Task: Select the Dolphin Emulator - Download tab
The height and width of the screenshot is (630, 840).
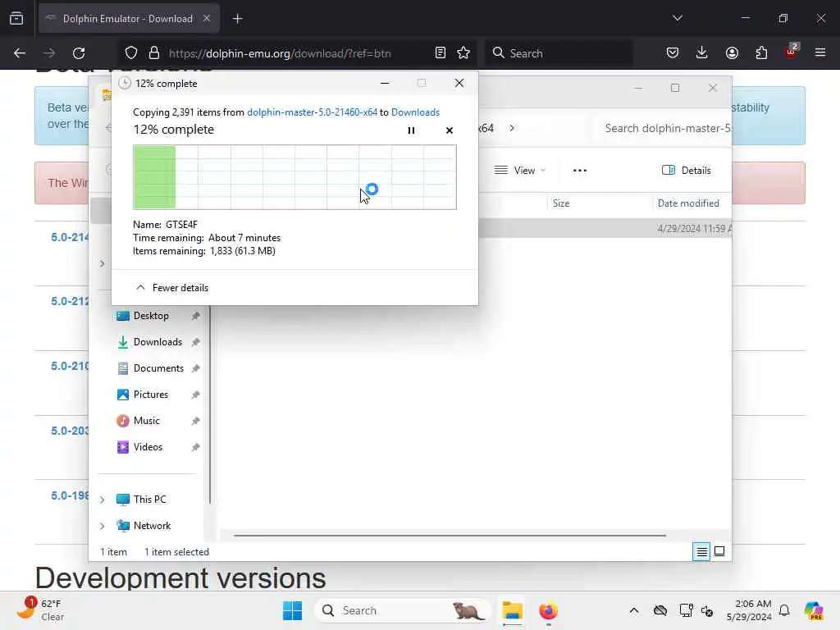Action: [x=129, y=19]
